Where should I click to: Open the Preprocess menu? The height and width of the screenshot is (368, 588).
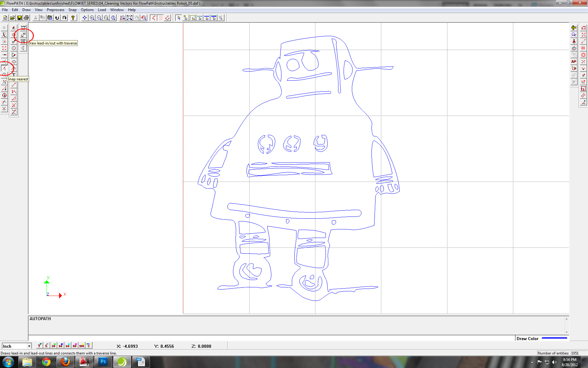click(x=55, y=10)
